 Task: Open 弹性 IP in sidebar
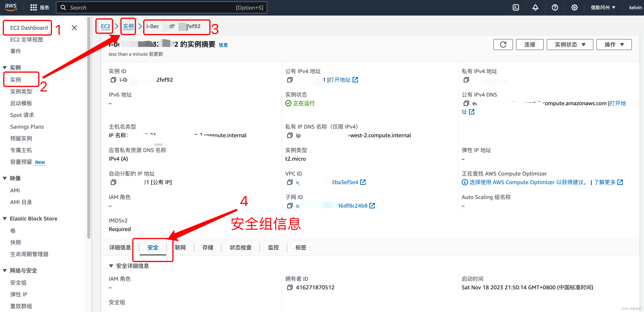pyautogui.click(x=19, y=294)
